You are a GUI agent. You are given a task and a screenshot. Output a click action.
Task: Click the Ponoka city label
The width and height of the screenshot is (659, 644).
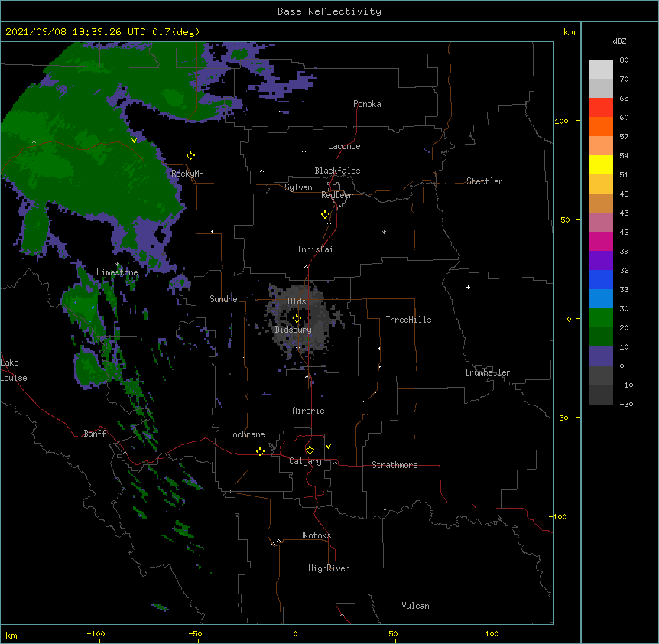click(367, 104)
